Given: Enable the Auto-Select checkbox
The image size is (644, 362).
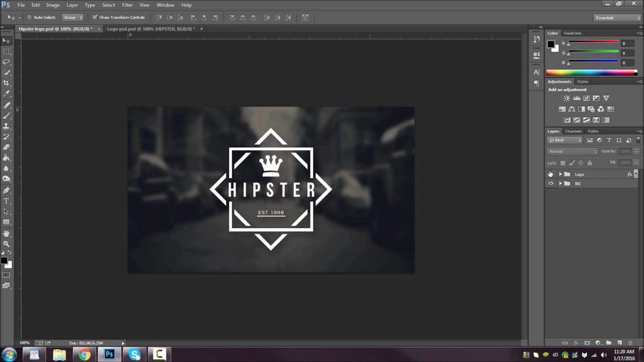Looking at the screenshot, I should pos(29,17).
